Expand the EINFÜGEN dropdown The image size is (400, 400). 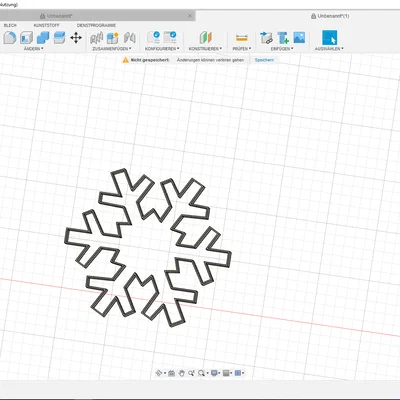point(282,49)
